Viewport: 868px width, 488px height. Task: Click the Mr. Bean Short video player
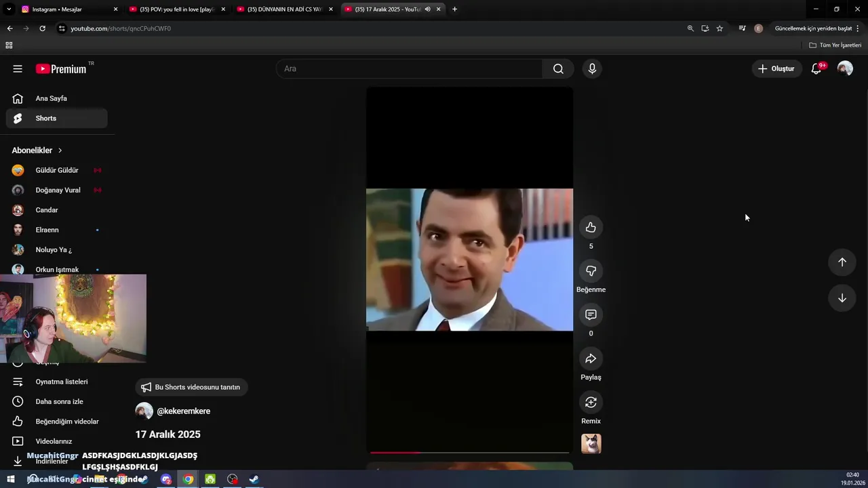(x=469, y=270)
